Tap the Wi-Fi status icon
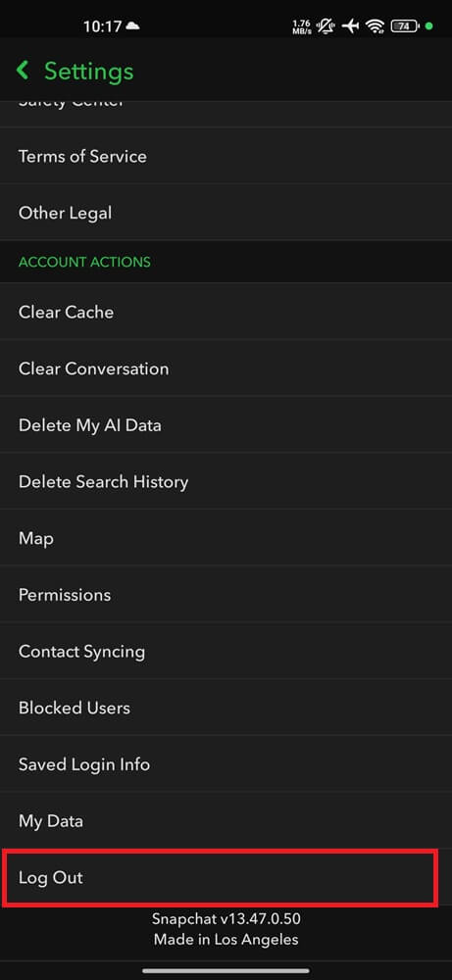Viewport: 452px width, 980px height. pyautogui.click(x=376, y=26)
